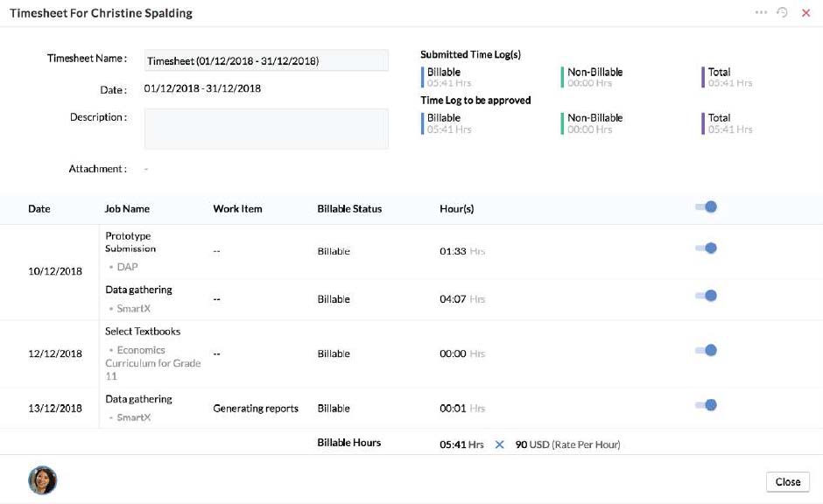Click the Generating reports work item
The image size is (823, 504).
point(256,409)
